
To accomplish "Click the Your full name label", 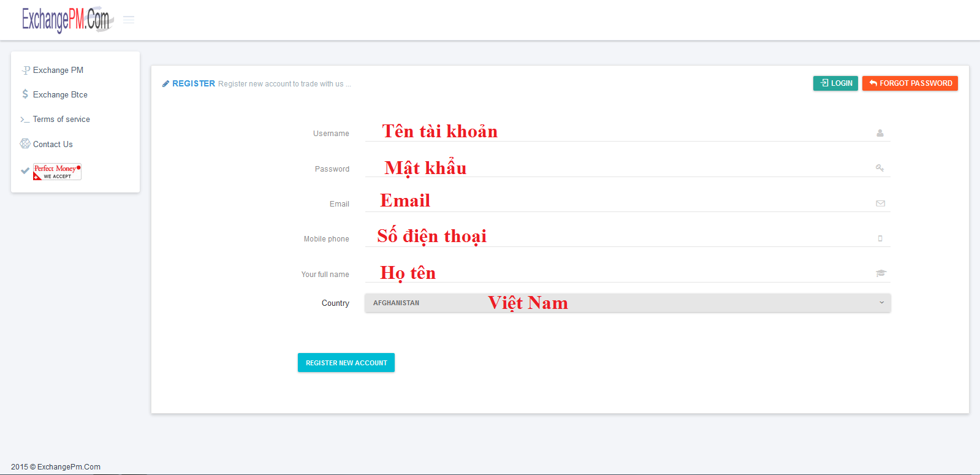I will tap(325, 275).
